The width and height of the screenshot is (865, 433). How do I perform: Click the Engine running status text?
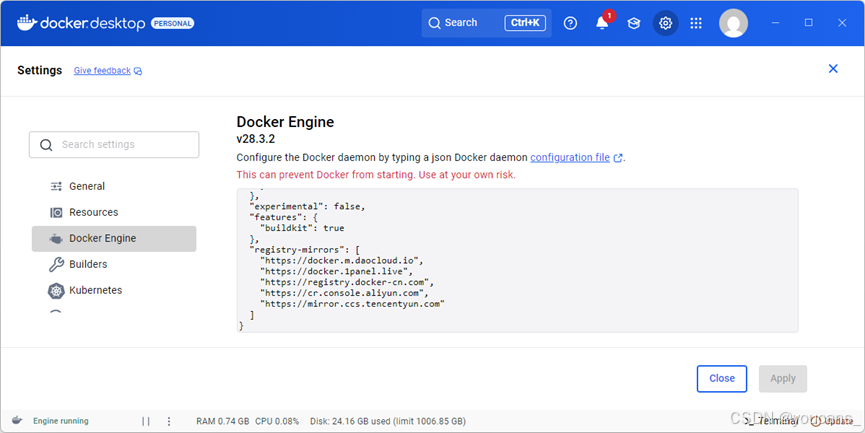pyautogui.click(x=61, y=421)
